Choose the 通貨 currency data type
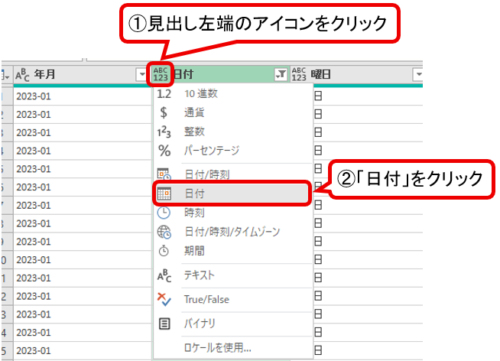The width and height of the screenshot is (500, 361). 233,112
